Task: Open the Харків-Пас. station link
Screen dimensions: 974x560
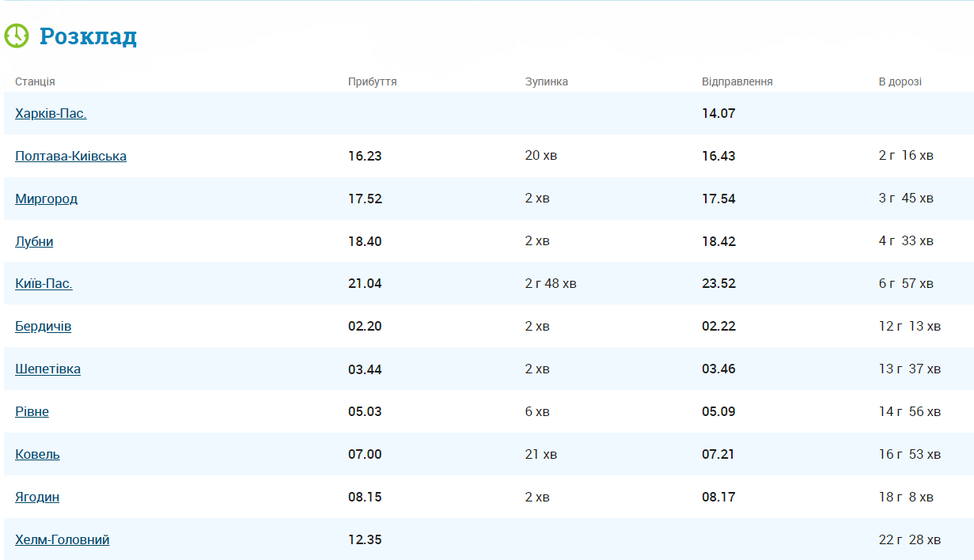Action: [x=51, y=113]
